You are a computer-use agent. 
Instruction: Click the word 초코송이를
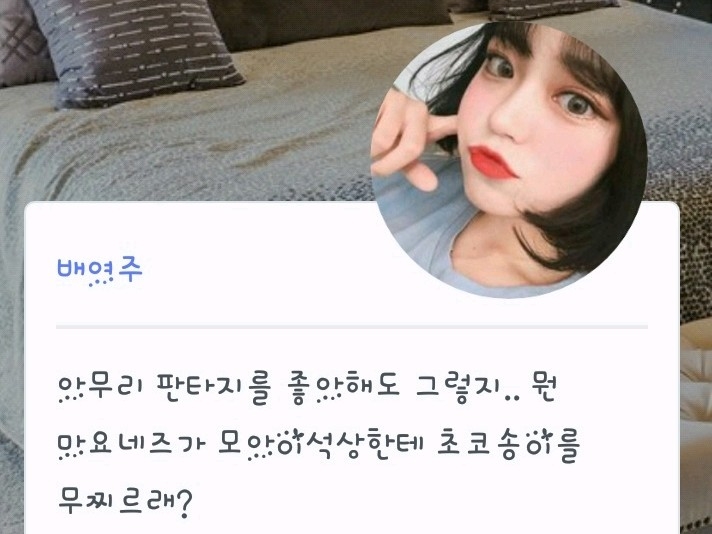509,445
